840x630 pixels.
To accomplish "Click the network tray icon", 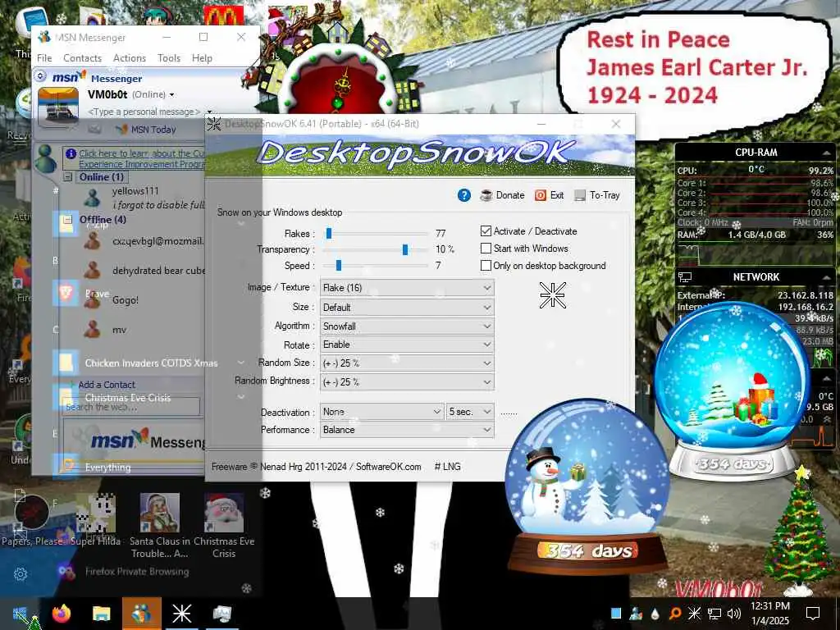I will point(714,614).
